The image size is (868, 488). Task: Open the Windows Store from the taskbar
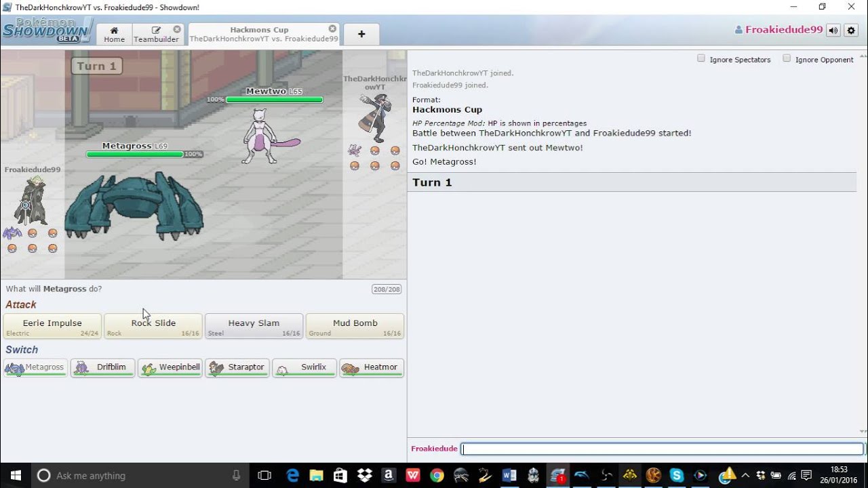[340, 476]
